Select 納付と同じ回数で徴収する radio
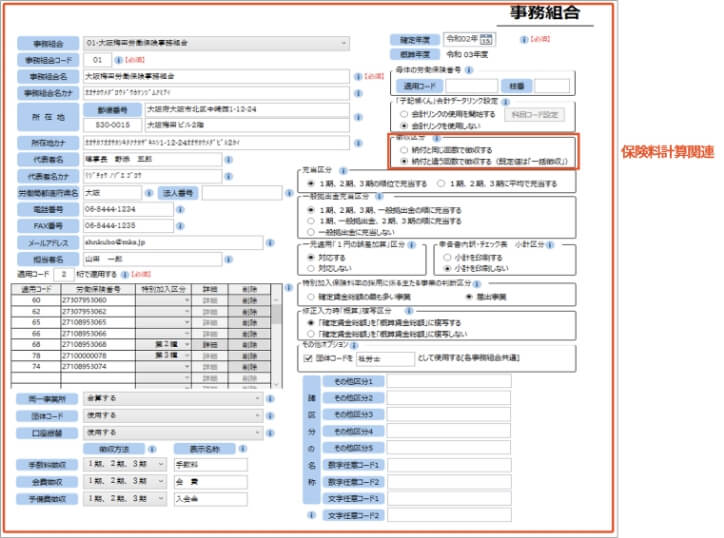724x538 pixels. [x=404, y=150]
